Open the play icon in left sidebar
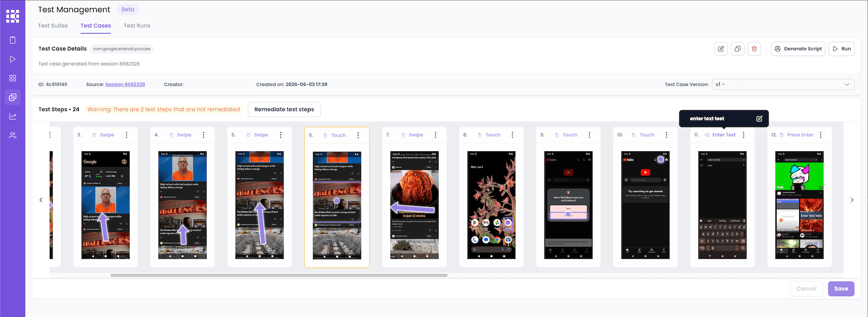 (x=13, y=59)
